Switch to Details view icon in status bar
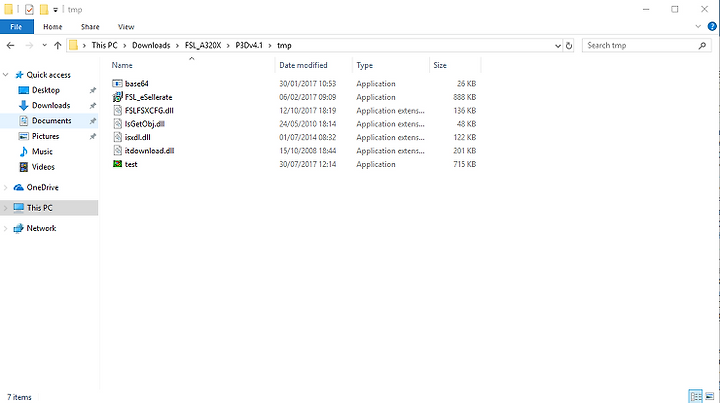Screen dimensions: 720x403 coord(696,396)
